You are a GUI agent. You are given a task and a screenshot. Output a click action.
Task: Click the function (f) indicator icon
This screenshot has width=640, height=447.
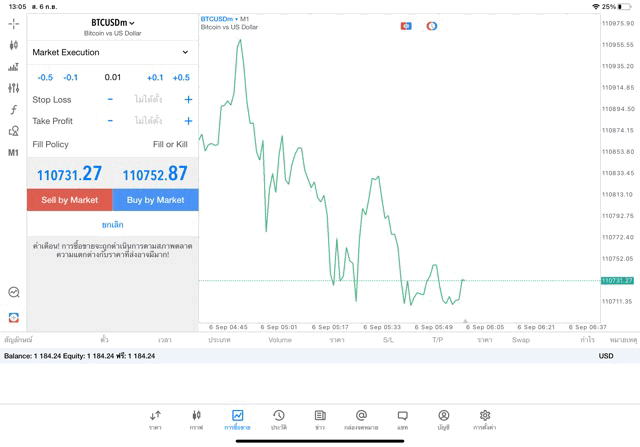click(x=13, y=110)
